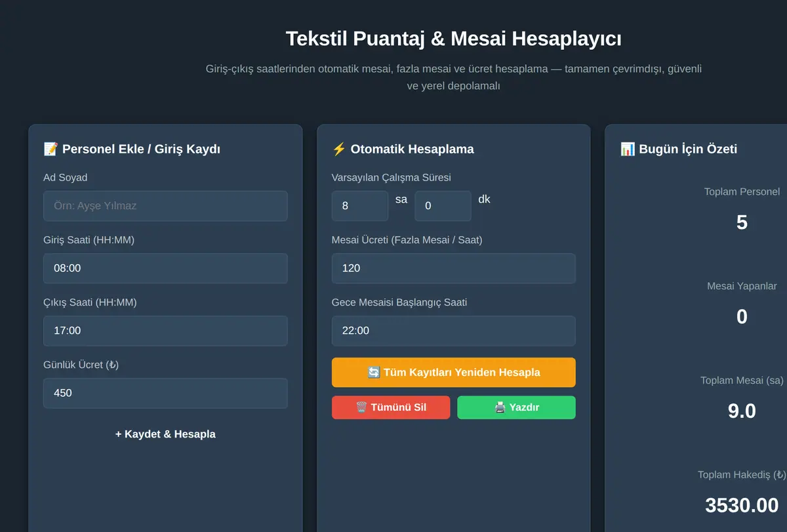
Task: Click the Toplam Hakediş value 3530.00
Action: tap(742, 506)
